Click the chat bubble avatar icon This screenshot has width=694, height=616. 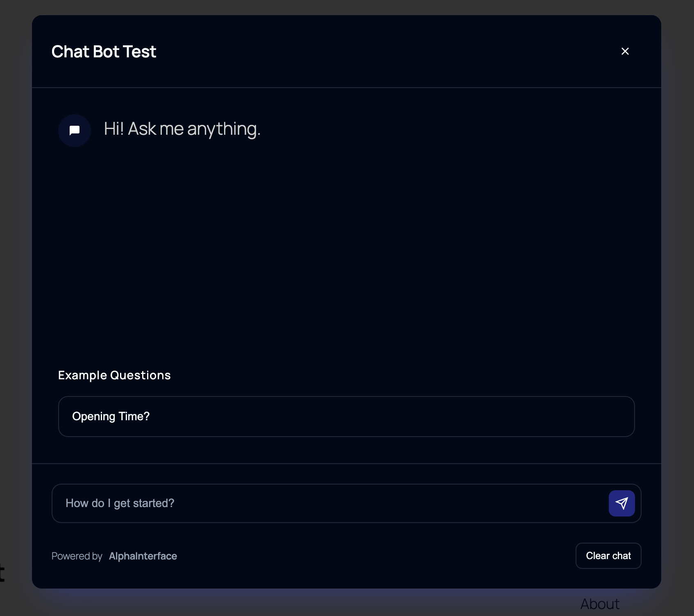point(75,131)
